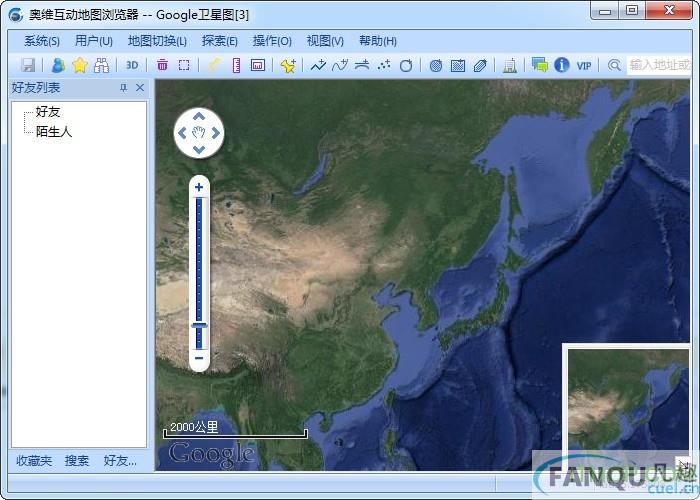Click the magnifier search icon
The height and width of the screenshot is (500, 700).
(x=614, y=65)
